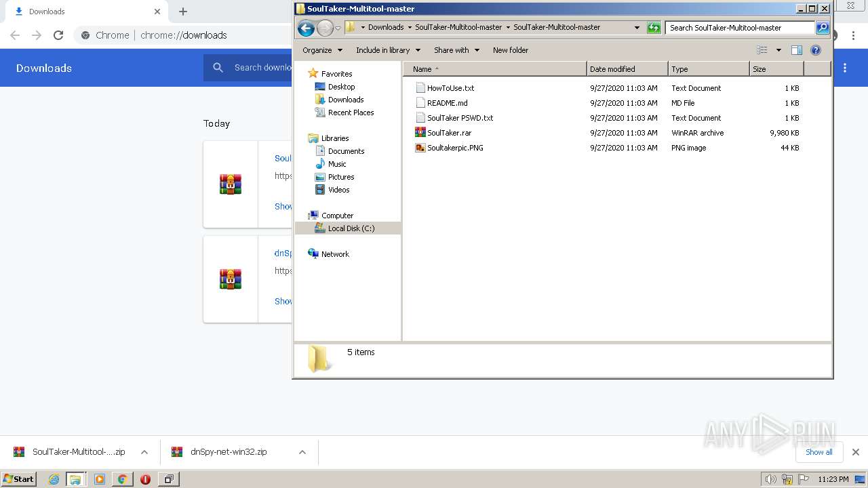
Task: Reload the Chrome page
Action: point(58,35)
